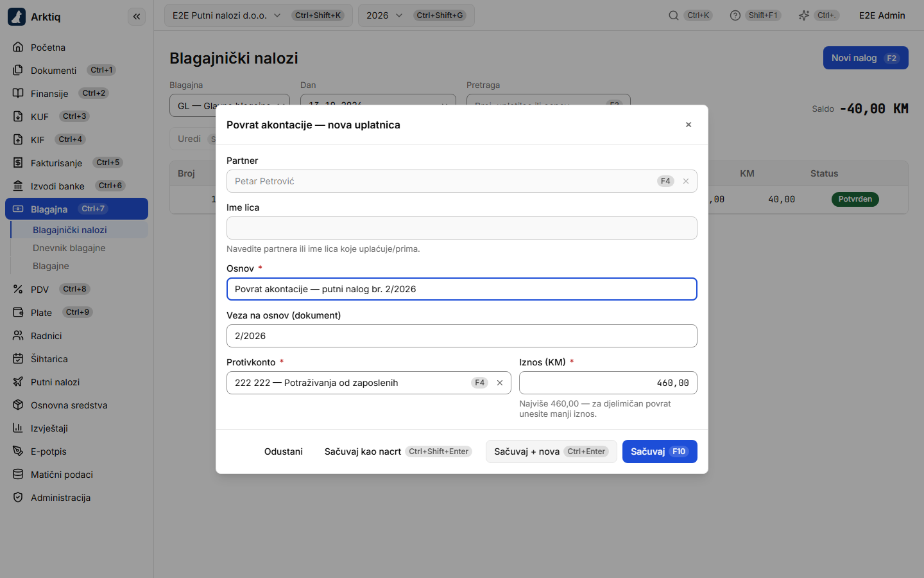This screenshot has width=924, height=578.
Task: Click the AI sparkle icon in header
Action: pyautogui.click(x=803, y=15)
